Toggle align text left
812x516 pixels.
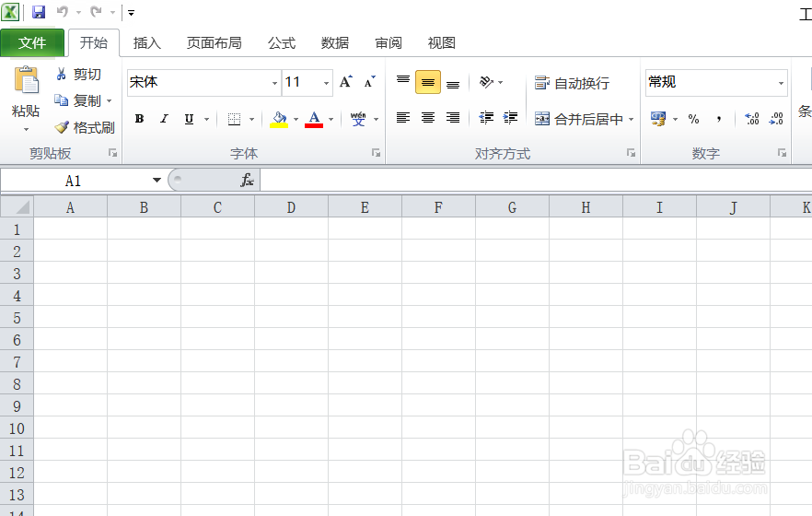[403, 118]
